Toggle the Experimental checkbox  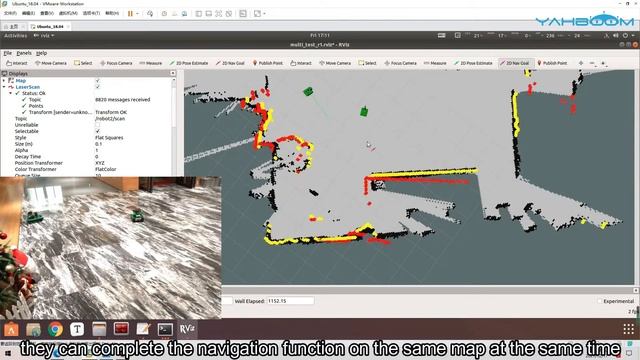tap(600, 301)
